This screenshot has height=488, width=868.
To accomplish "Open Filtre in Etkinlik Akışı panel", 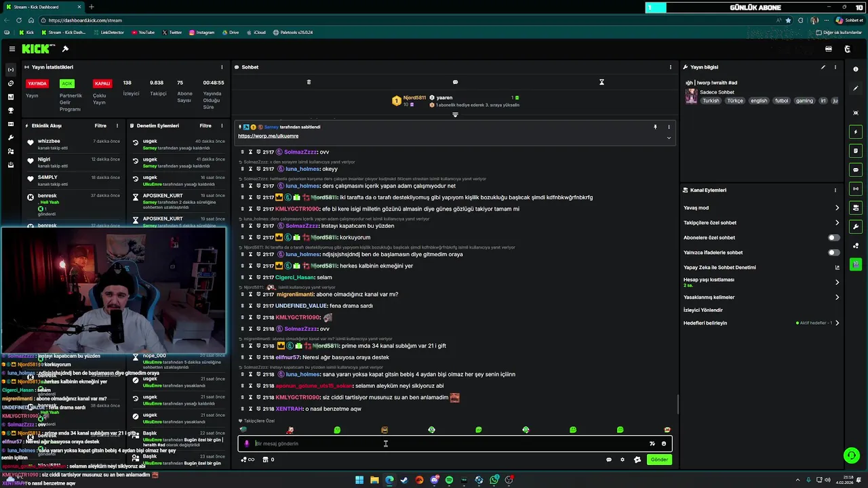I will (100, 125).
